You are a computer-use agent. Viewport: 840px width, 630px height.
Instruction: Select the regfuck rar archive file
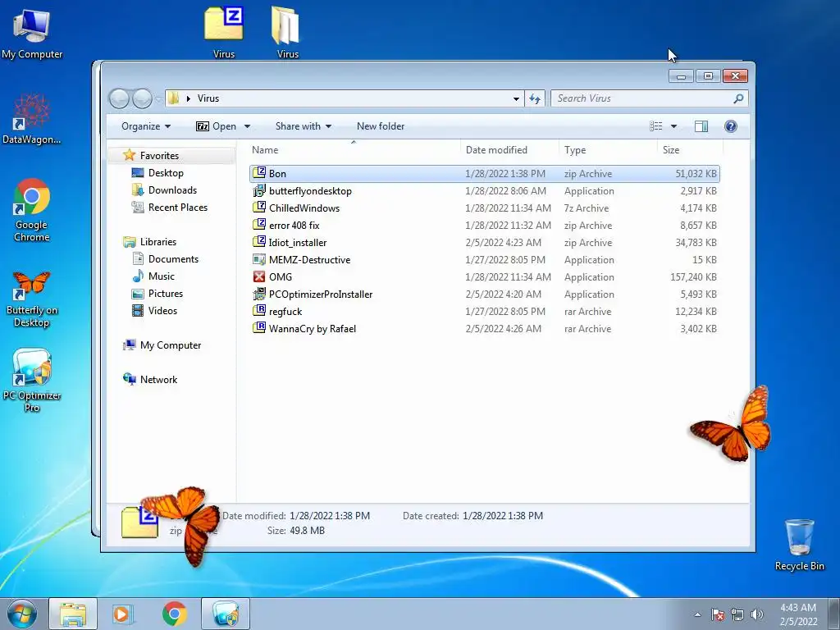coord(484,311)
